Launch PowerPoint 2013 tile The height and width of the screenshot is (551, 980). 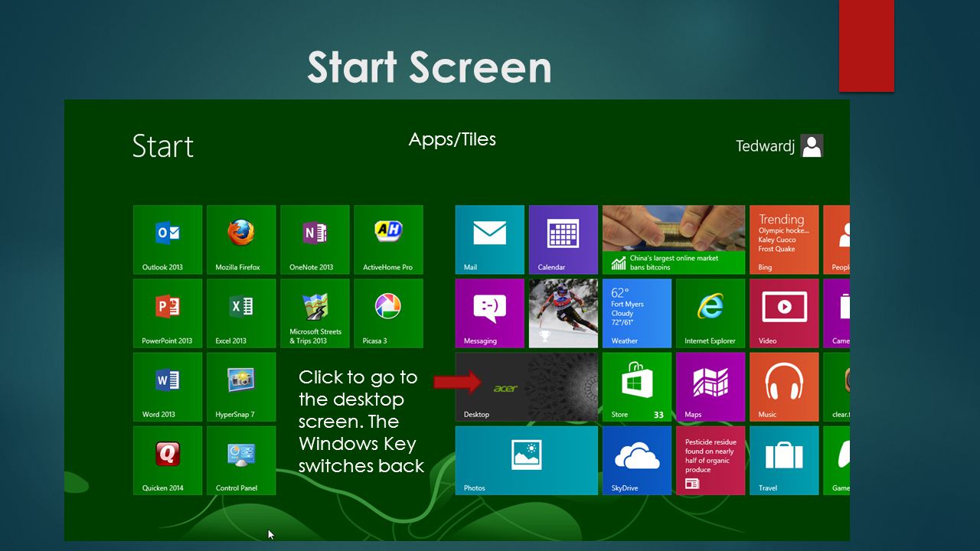[168, 313]
